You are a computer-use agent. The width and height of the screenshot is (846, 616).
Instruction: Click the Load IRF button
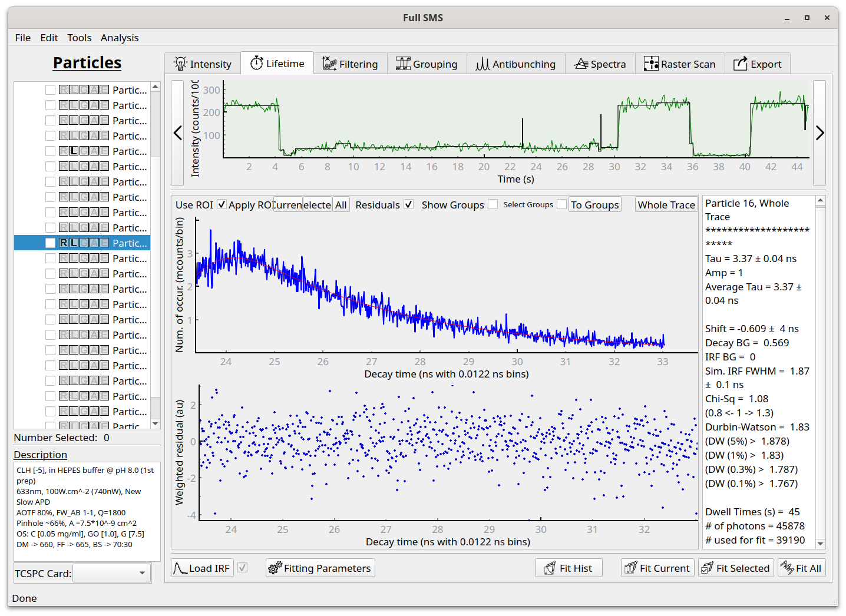pos(202,568)
